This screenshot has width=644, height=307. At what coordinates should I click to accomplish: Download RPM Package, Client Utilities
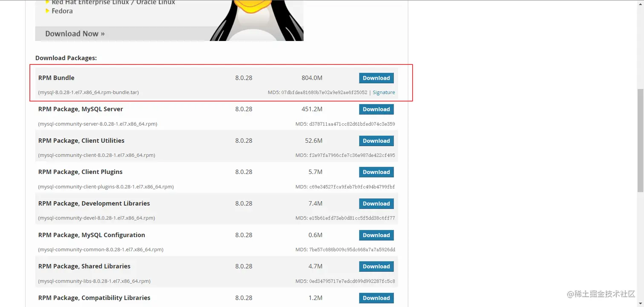click(x=376, y=141)
